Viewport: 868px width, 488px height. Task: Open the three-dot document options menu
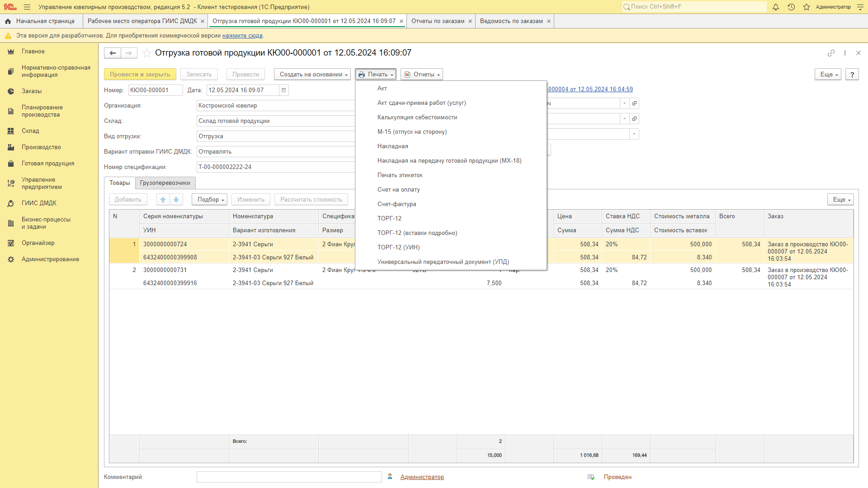pos(845,53)
